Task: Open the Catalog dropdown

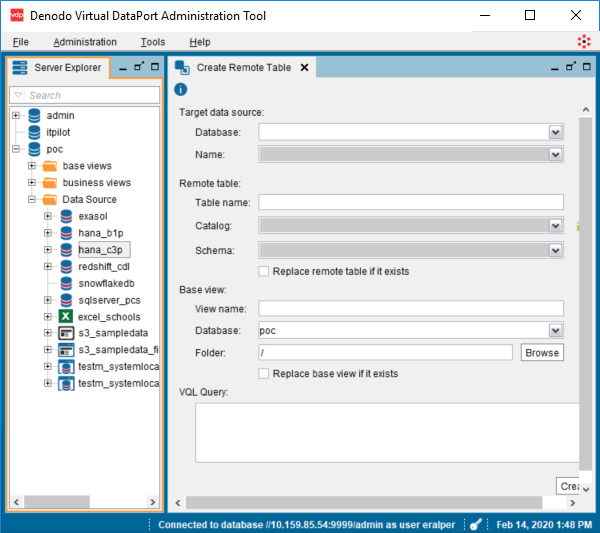Action: pos(556,226)
